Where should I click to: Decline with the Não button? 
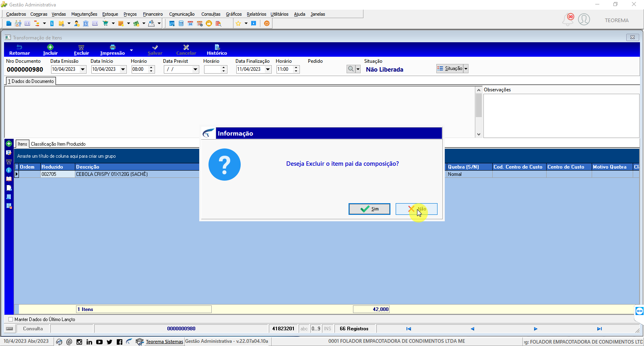click(417, 209)
